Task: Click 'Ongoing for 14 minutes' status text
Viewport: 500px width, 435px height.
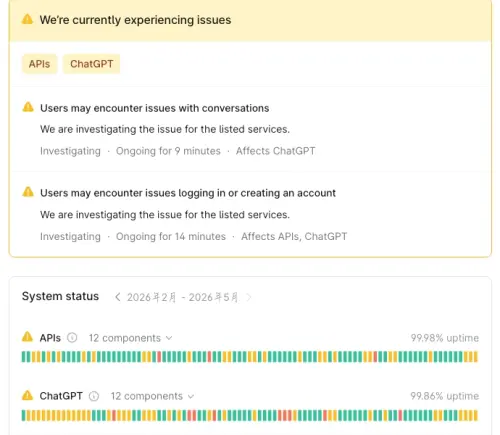Action: [171, 236]
